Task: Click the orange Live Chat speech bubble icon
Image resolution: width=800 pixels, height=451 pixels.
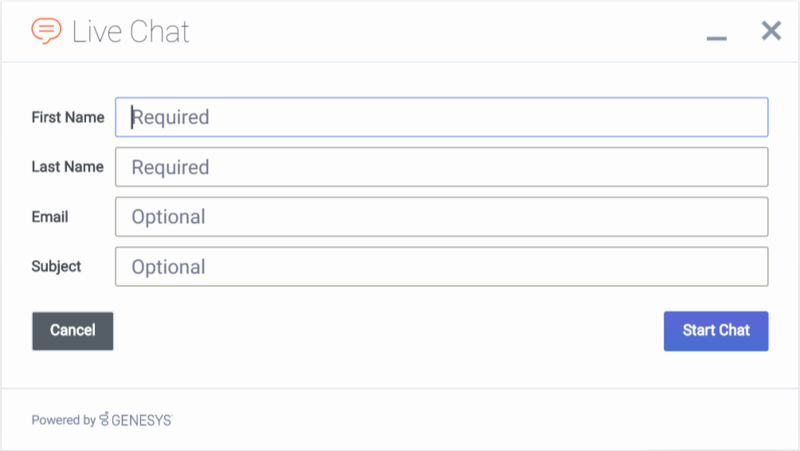Action: tap(46, 31)
